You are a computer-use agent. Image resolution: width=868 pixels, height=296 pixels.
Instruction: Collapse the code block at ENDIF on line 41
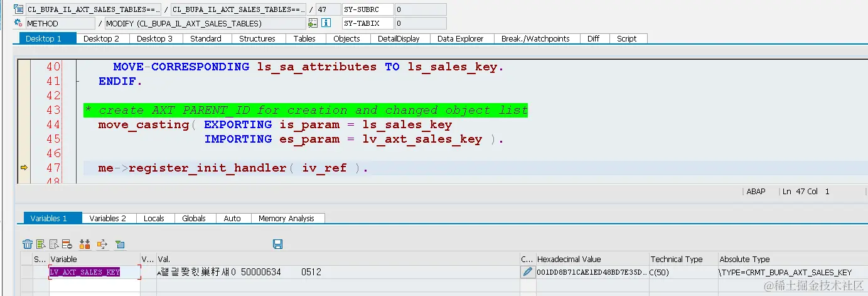(78, 82)
